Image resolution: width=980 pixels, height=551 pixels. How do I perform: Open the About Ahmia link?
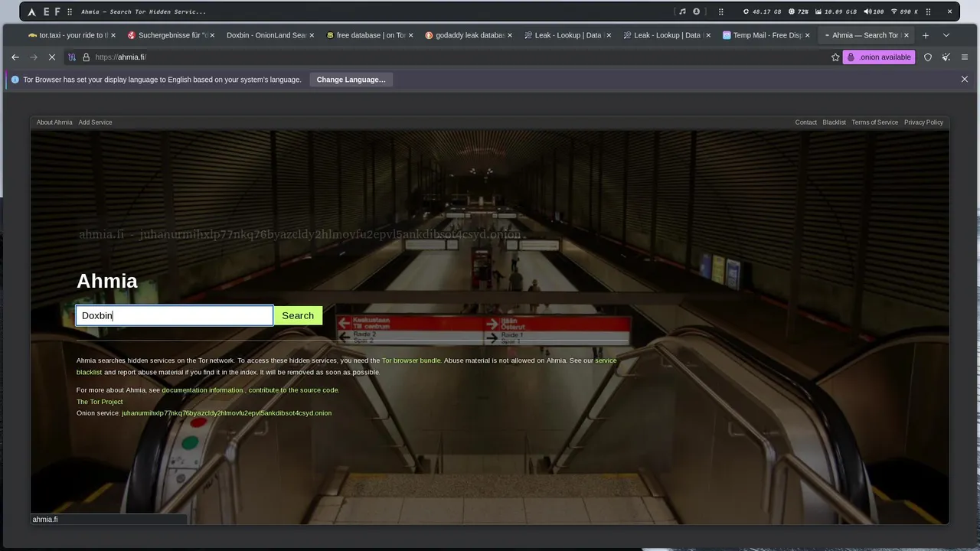54,122
